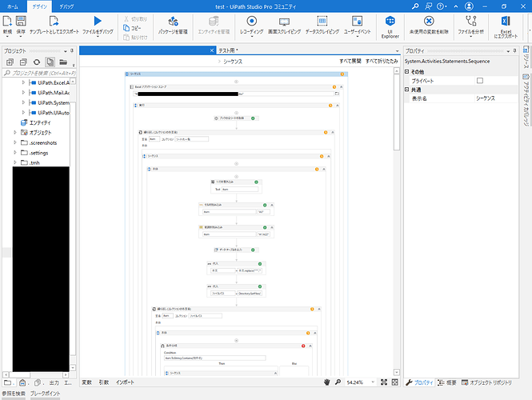532x400 pixels.
Task: Expand the .settings folder
Action: pos(15,153)
